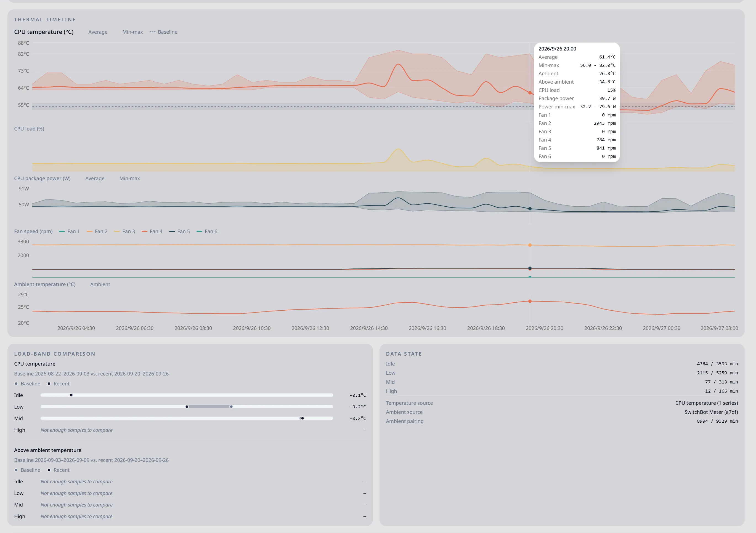Click the temperature source value CPU temperature (1 series)
The height and width of the screenshot is (533, 756).
tap(707, 403)
